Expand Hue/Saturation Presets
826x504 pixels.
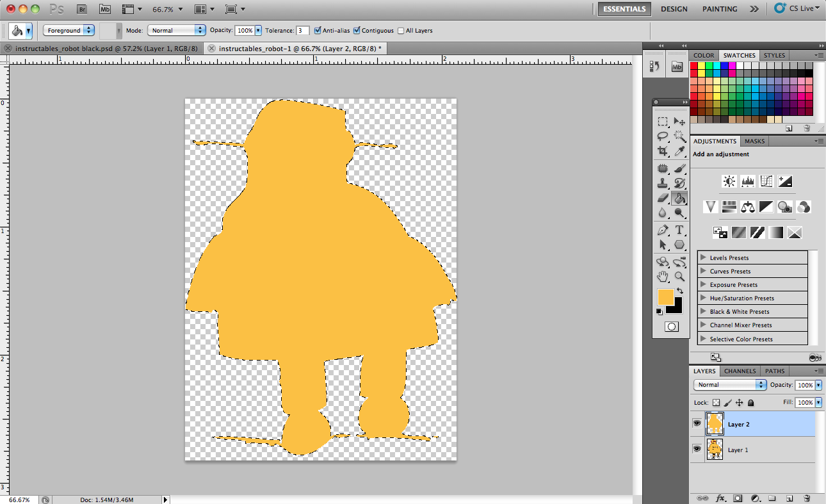click(x=703, y=298)
